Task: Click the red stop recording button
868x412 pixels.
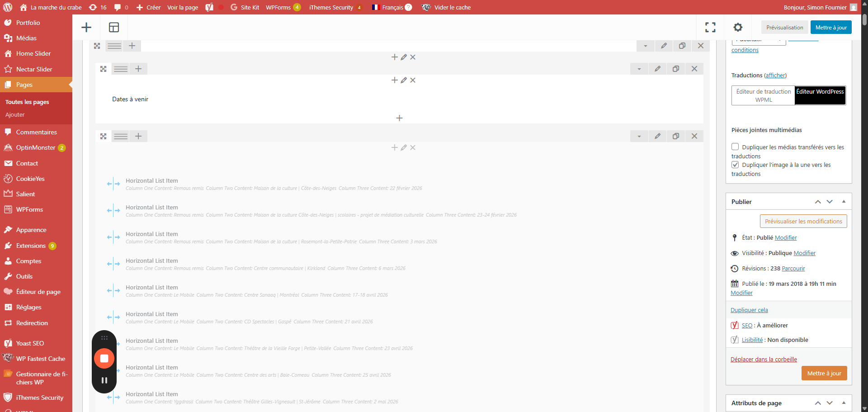Action: coord(104,359)
